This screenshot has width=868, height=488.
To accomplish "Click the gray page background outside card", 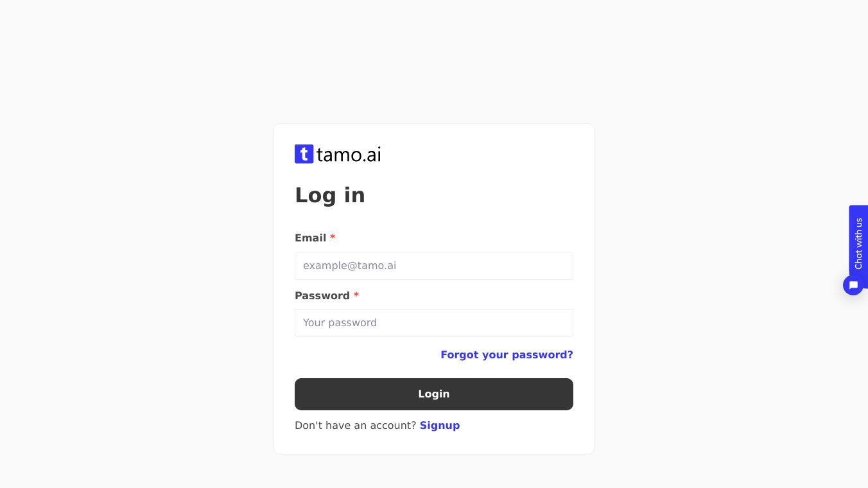I will pyautogui.click(x=128, y=257).
